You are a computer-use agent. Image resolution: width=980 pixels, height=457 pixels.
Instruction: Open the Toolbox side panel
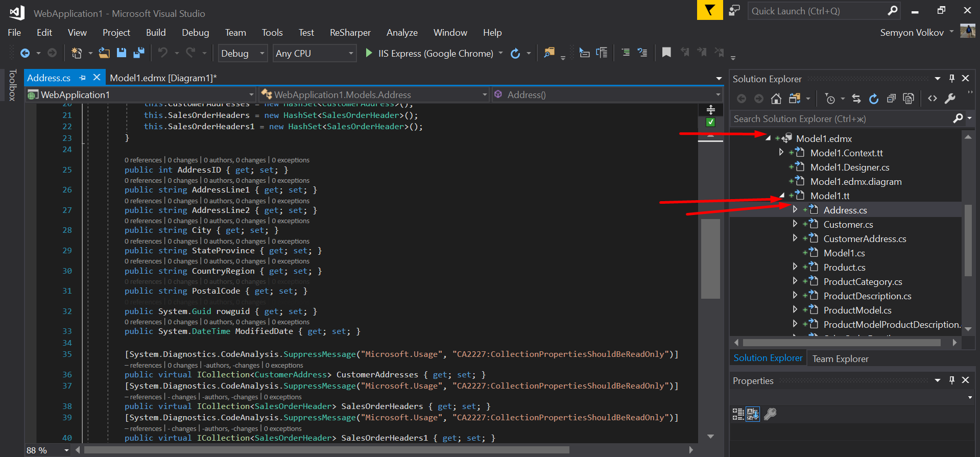click(13, 85)
